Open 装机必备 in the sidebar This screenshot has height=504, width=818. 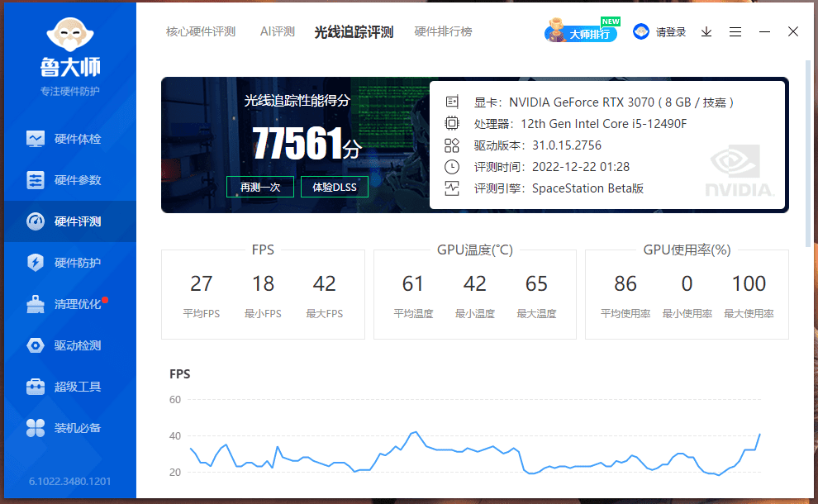point(70,428)
